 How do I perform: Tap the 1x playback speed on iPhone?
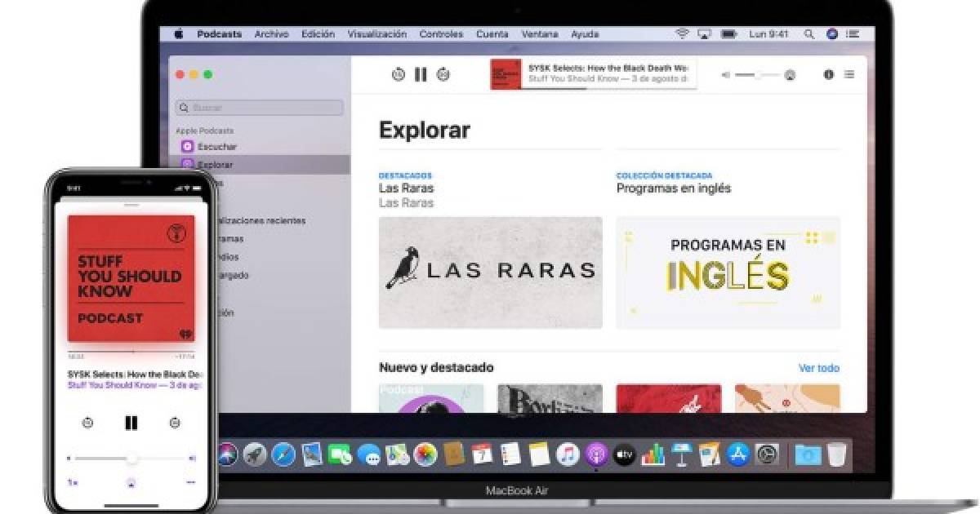(72, 482)
